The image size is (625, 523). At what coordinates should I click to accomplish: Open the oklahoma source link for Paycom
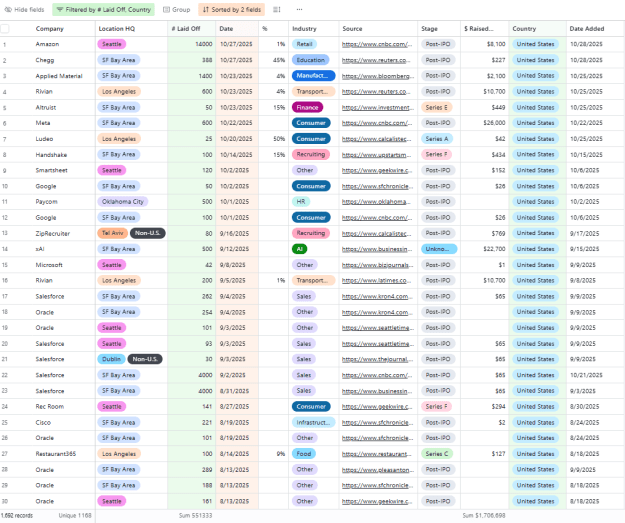point(376,202)
